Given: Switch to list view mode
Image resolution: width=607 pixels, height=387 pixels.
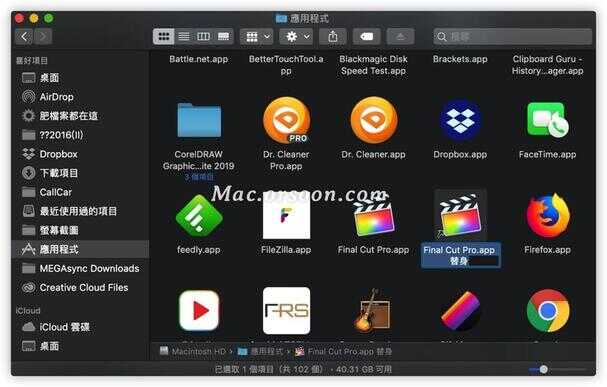Looking at the screenshot, I should [x=184, y=37].
